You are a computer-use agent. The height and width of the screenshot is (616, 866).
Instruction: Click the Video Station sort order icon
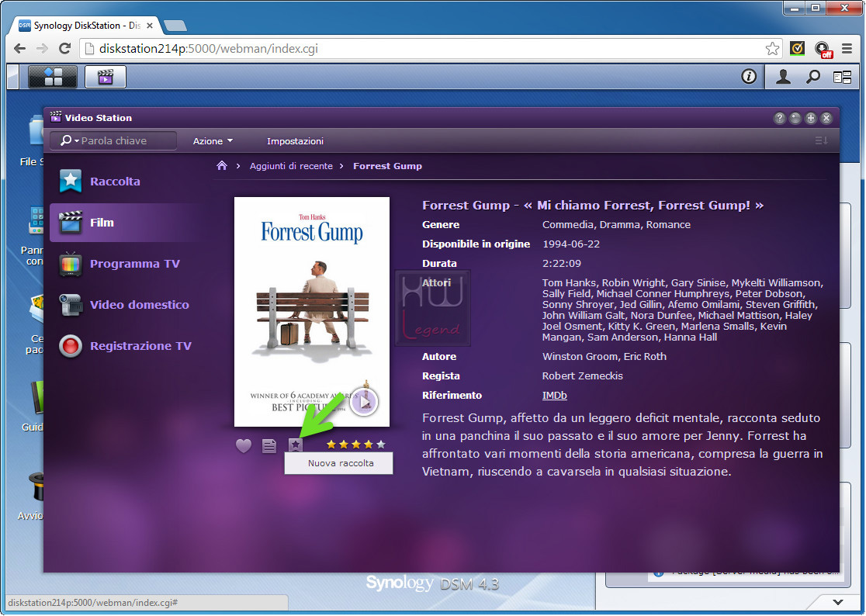821,140
